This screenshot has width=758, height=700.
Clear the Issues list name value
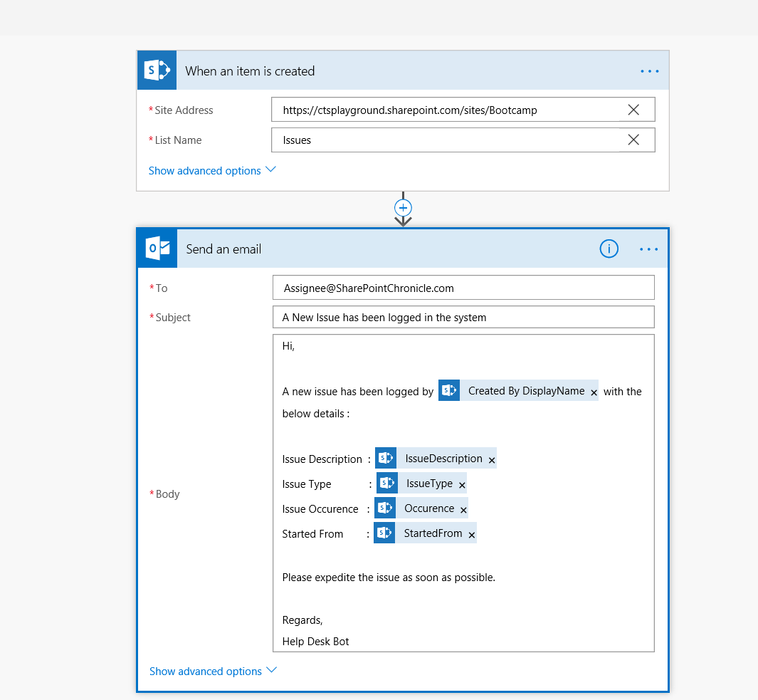[x=633, y=140]
